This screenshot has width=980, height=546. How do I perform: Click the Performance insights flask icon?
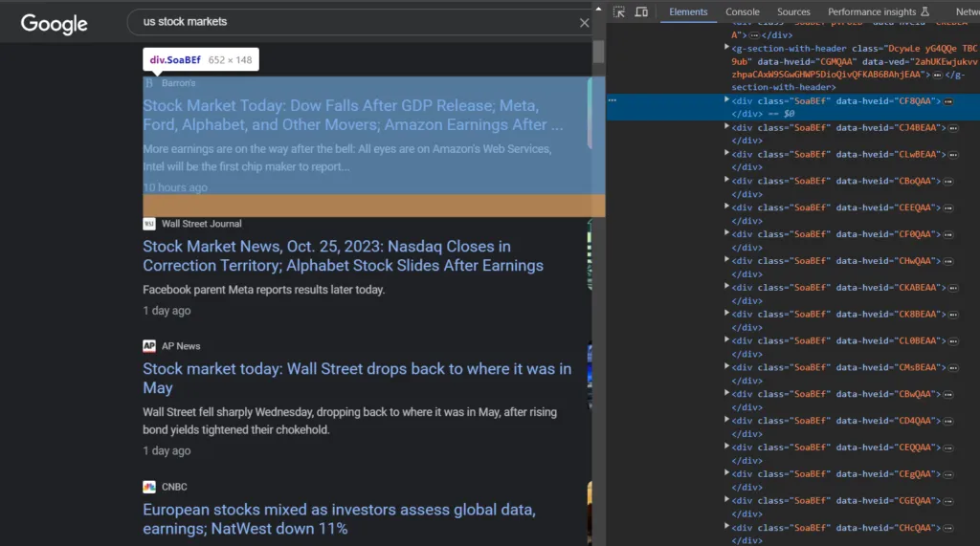pos(924,12)
